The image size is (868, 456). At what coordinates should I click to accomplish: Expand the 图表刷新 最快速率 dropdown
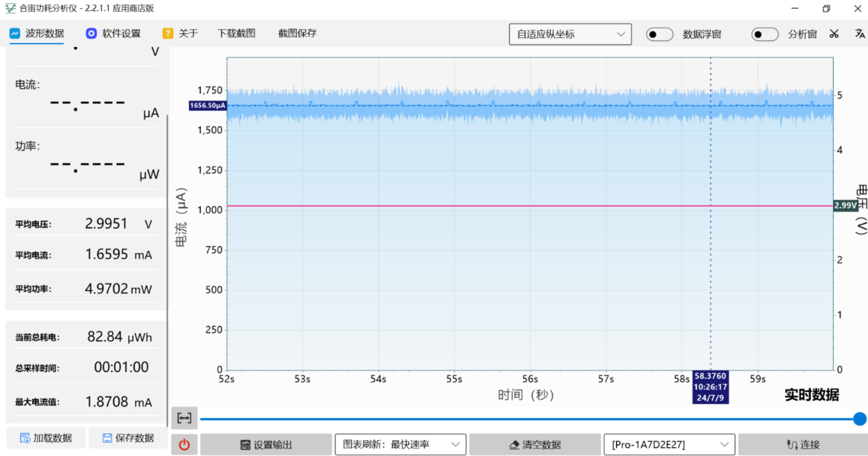400,445
